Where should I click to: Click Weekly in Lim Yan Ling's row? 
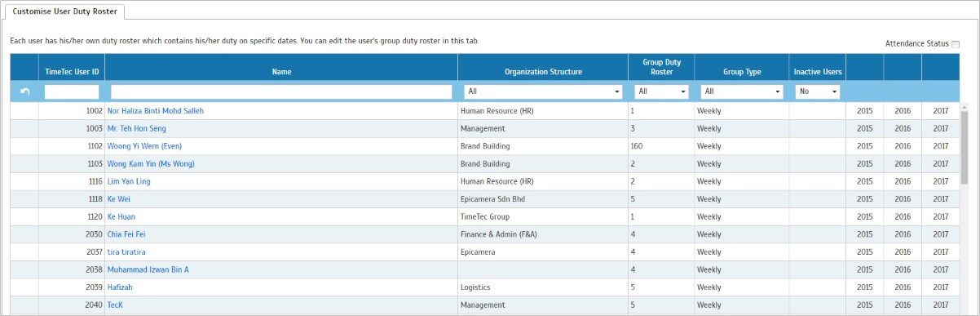tap(709, 181)
